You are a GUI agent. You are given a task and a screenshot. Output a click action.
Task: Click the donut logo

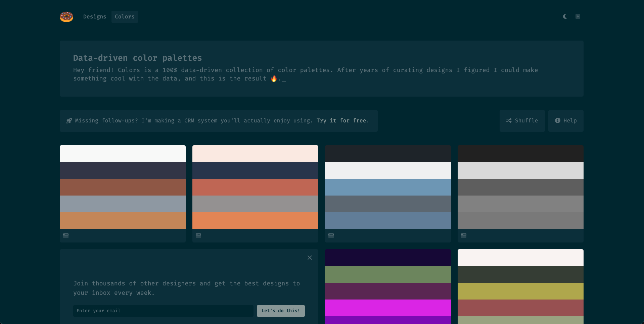(66, 17)
